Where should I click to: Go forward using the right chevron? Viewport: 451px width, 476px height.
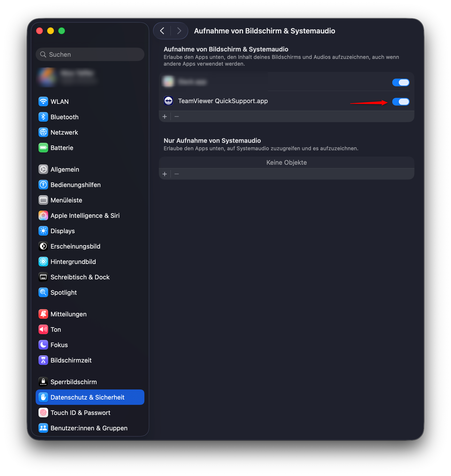tap(179, 31)
